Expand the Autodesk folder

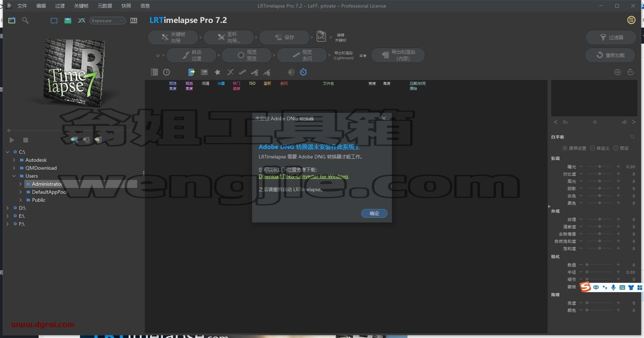tap(14, 160)
